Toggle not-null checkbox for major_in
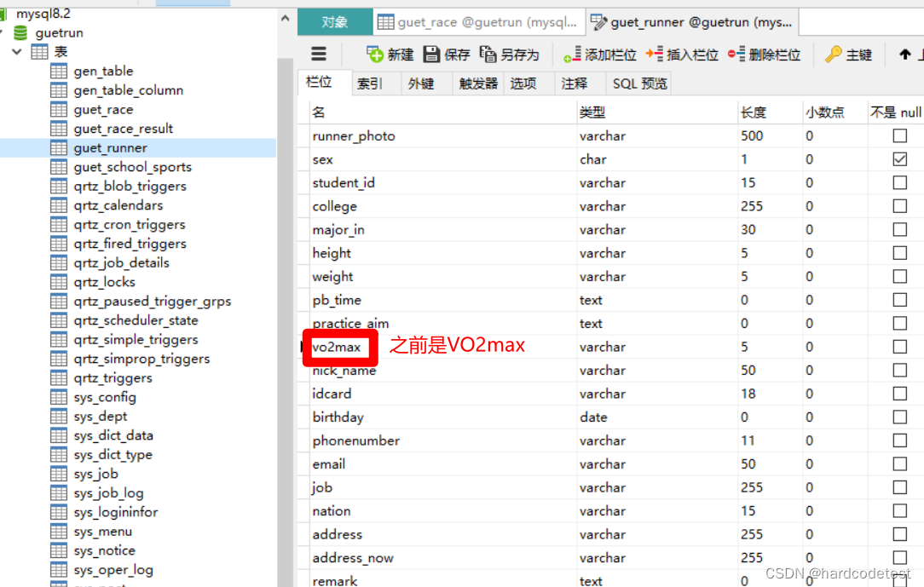The height and width of the screenshot is (587, 924). 899,230
